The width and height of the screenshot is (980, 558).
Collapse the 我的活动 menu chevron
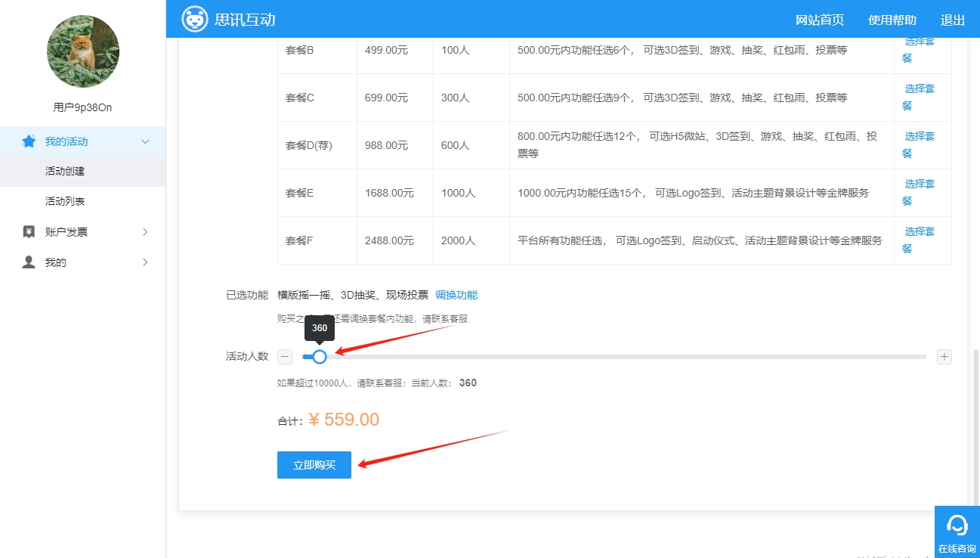tap(146, 141)
